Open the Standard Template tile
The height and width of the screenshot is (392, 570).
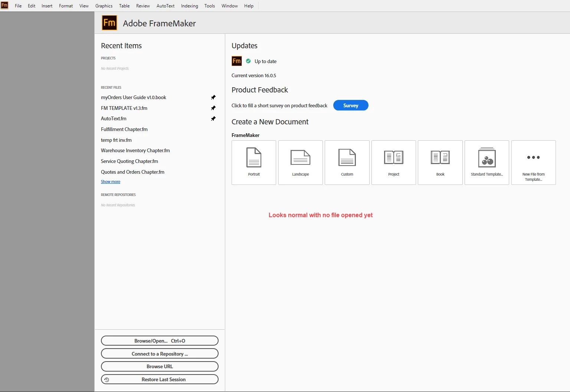(x=487, y=162)
